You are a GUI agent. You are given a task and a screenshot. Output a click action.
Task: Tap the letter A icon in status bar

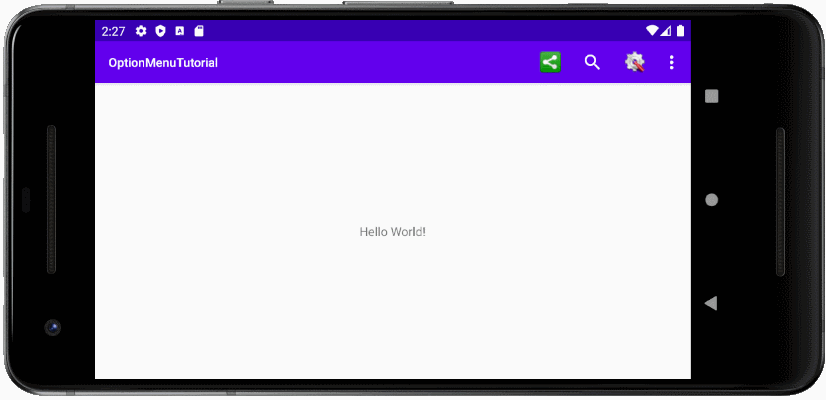tap(180, 31)
